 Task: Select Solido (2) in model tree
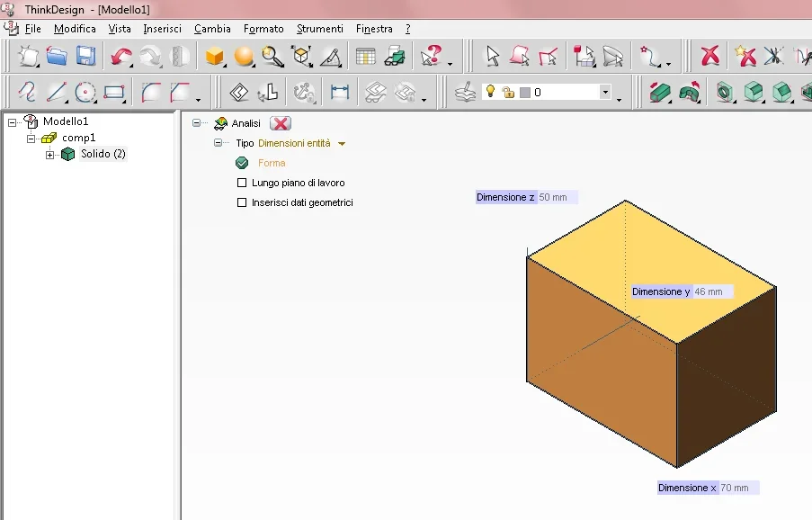pyautogui.click(x=103, y=154)
